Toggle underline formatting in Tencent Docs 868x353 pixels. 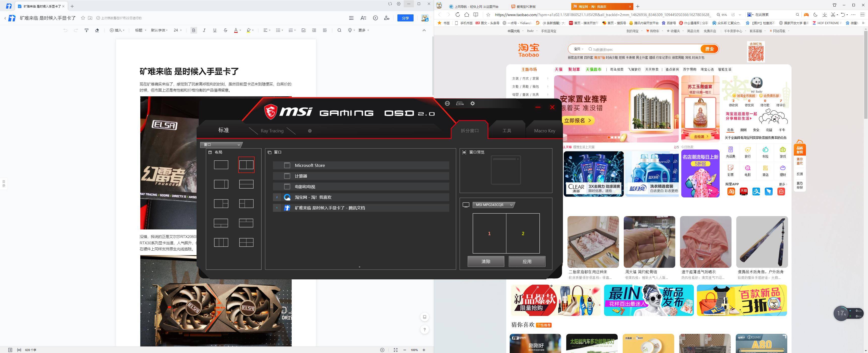coord(215,30)
